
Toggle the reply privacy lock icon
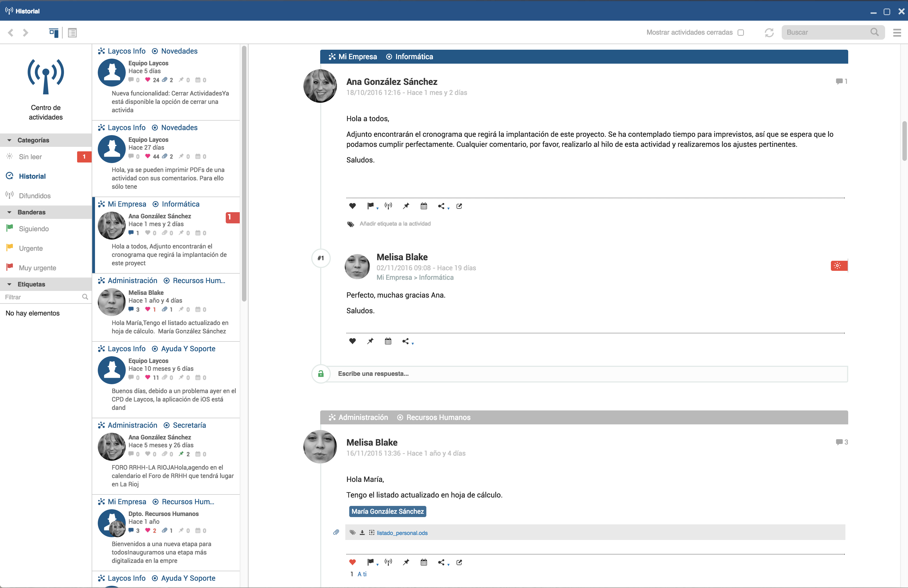pyautogui.click(x=321, y=374)
